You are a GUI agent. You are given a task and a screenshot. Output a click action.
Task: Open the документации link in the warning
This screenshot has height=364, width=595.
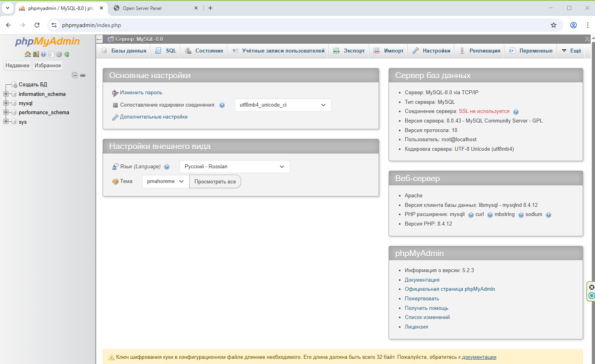click(x=479, y=357)
